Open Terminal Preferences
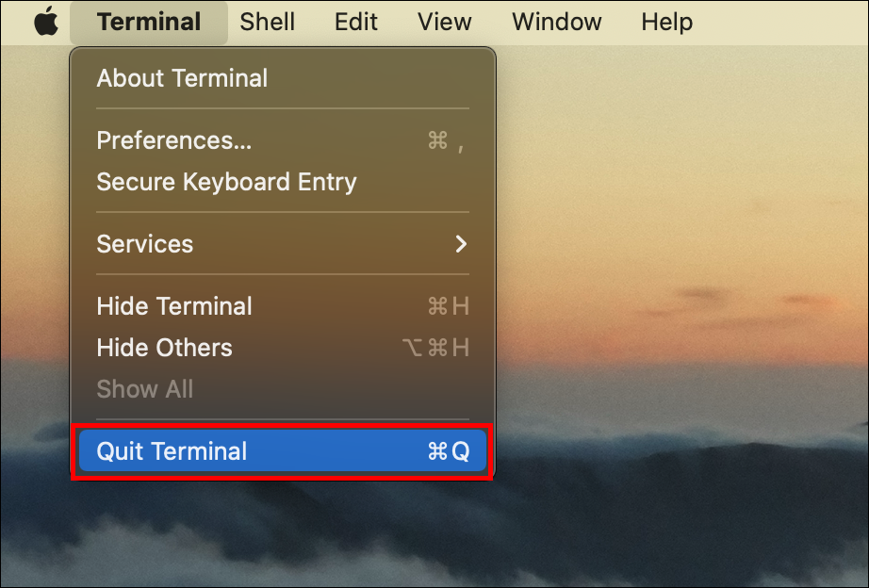Image resolution: width=869 pixels, height=588 pixels. (x=174, y=140)
